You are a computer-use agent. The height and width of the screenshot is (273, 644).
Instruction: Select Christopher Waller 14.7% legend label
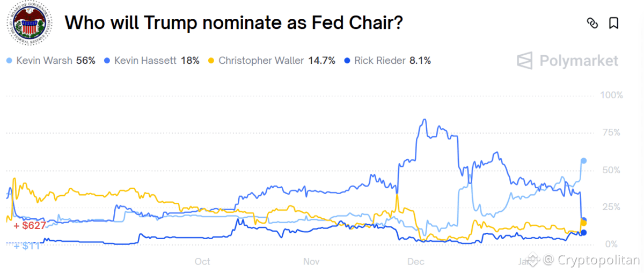(x=277, y=61)
